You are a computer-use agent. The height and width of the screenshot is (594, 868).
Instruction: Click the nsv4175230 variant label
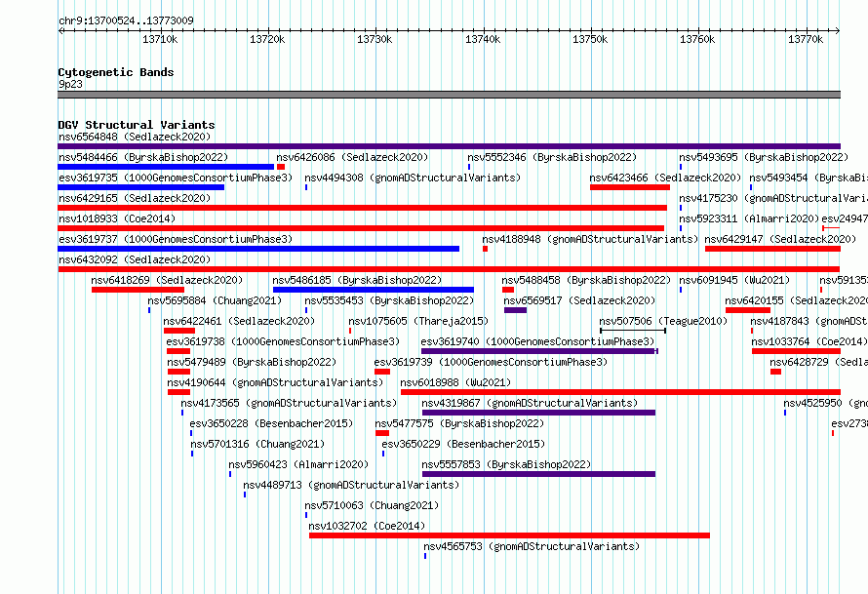(773, 198)
